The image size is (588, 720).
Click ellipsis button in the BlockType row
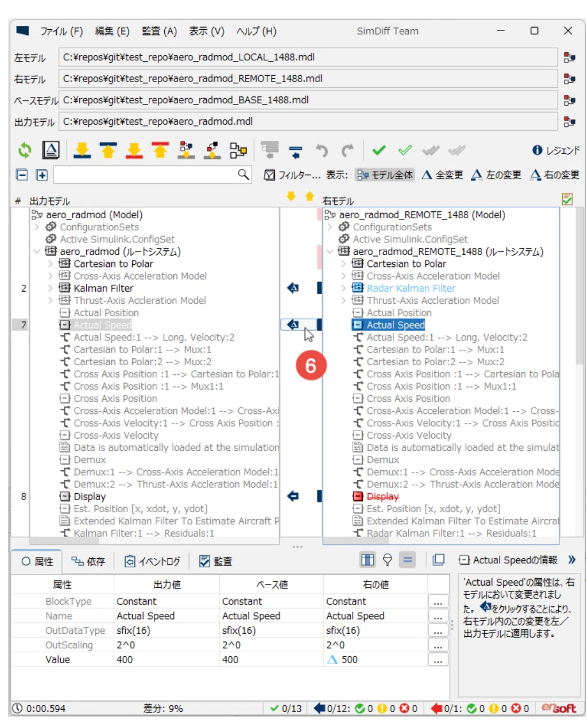438,602
